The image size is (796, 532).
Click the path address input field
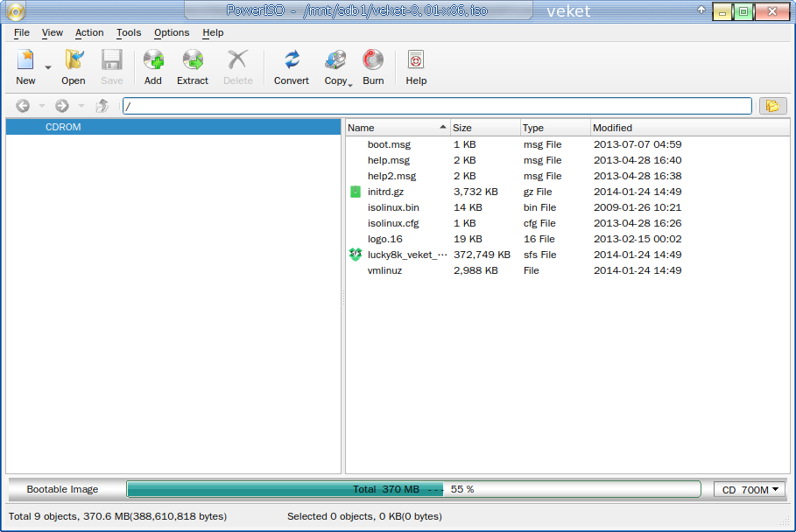pos(437,106)
